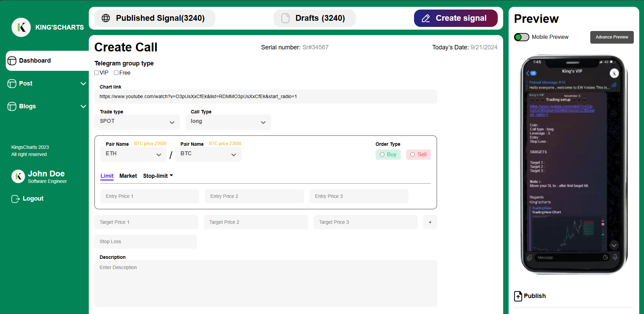
Task: Select the Dashboard sidebar icon
Action: coord(12,61)
